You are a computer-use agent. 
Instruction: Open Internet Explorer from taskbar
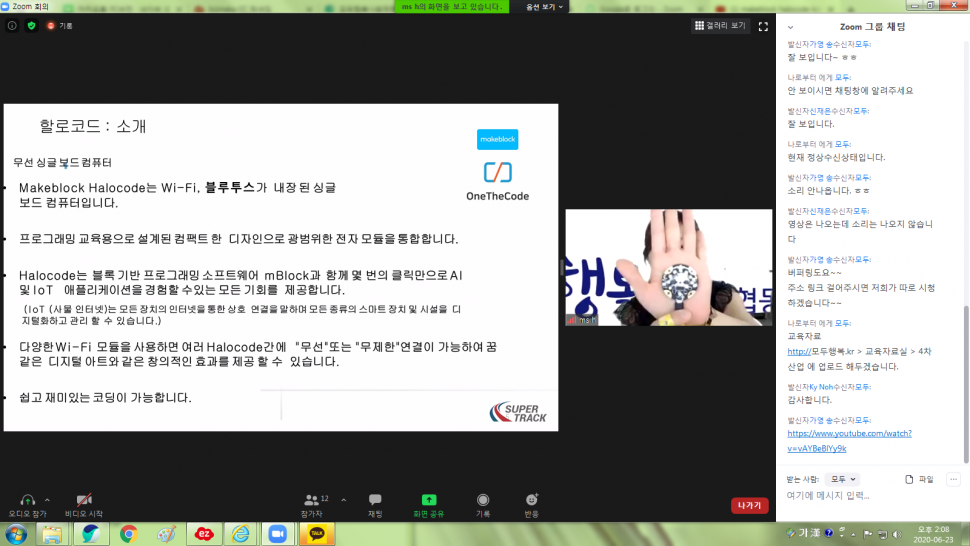[241, 534]
